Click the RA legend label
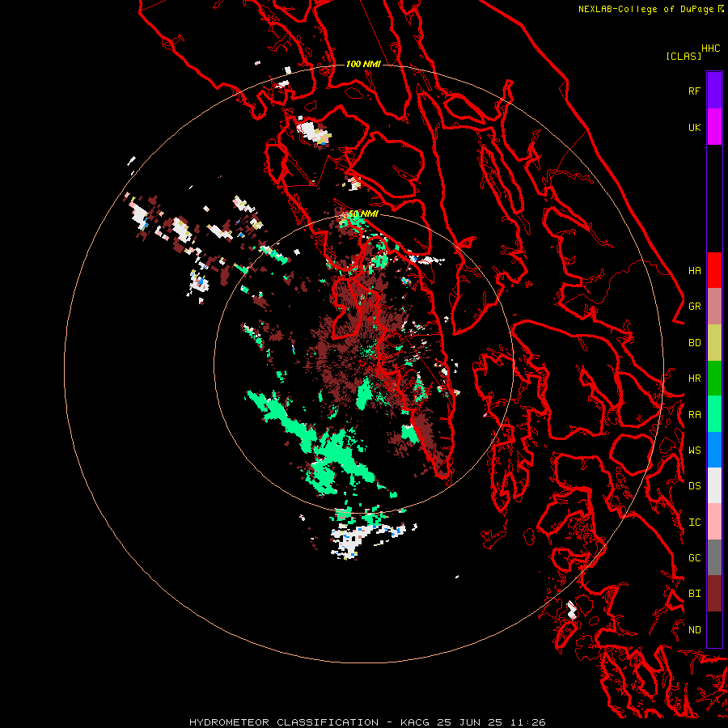This screenshot has height=728, width=728. (694, 415)
